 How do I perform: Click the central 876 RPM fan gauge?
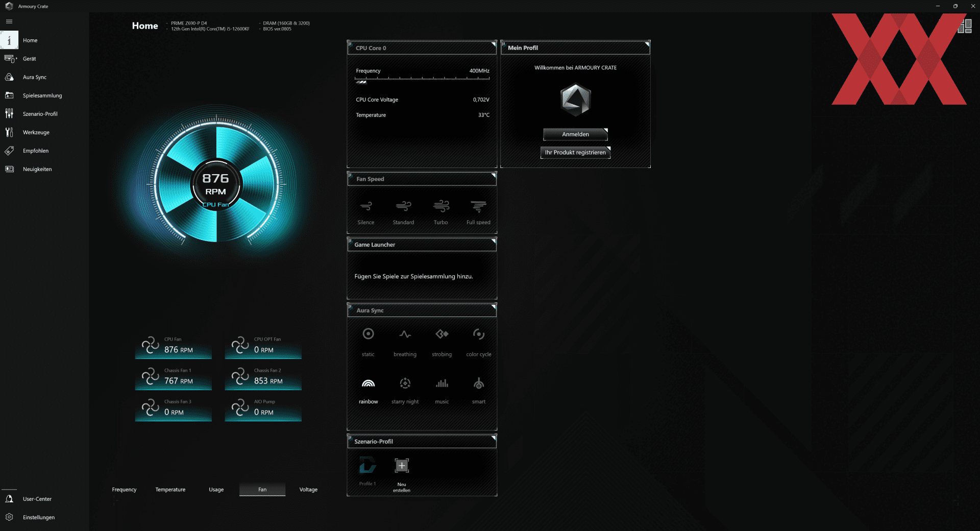(x=216, y=184)
